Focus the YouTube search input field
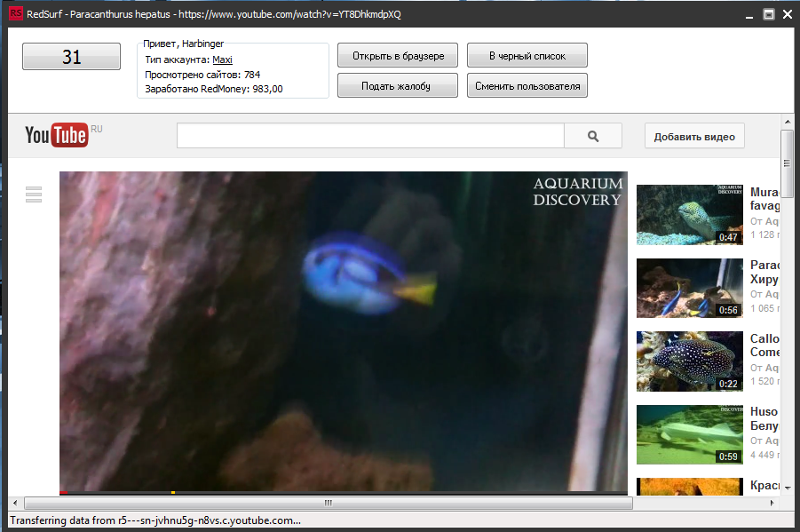 pyautogui.click(x=370, y=136)
